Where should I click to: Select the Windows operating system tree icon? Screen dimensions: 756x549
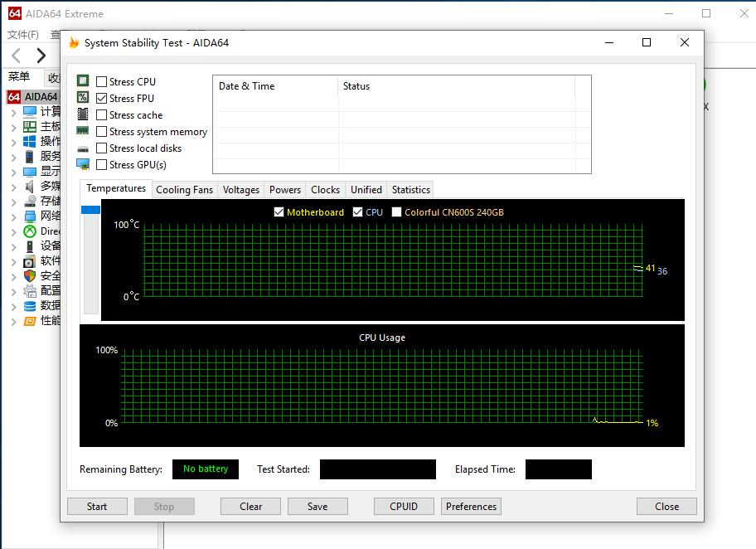click(x=30, y=142)
